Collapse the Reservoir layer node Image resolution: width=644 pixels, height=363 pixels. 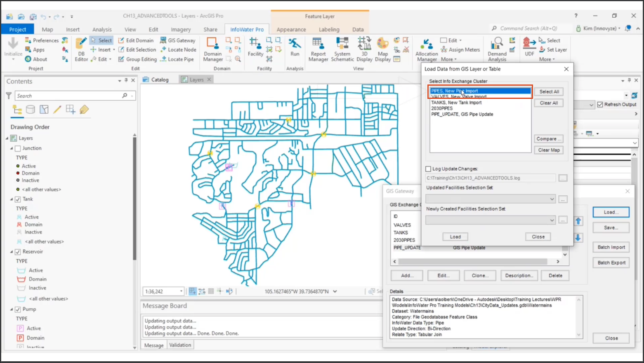coord(12,252)
